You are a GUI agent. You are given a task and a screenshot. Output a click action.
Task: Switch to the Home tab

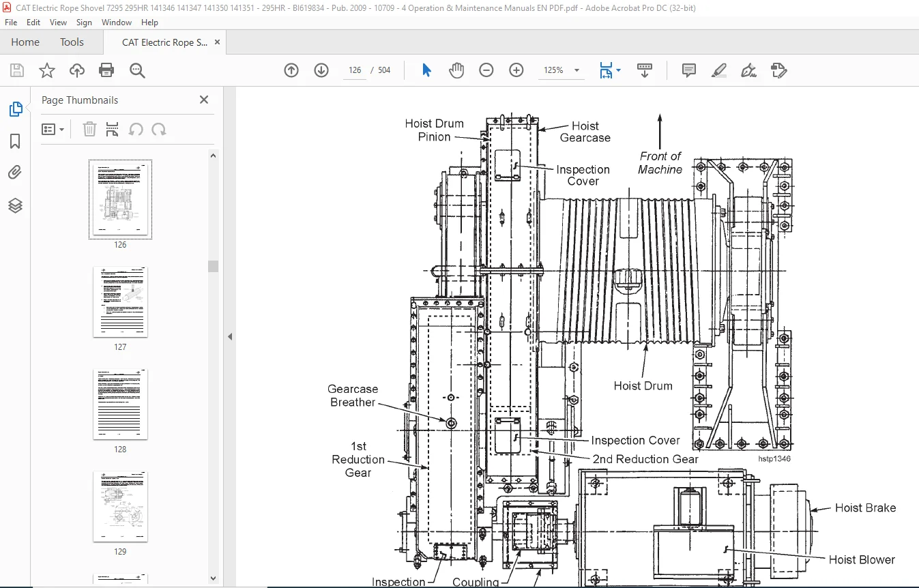pyautogui.click(x=25, y=42)
